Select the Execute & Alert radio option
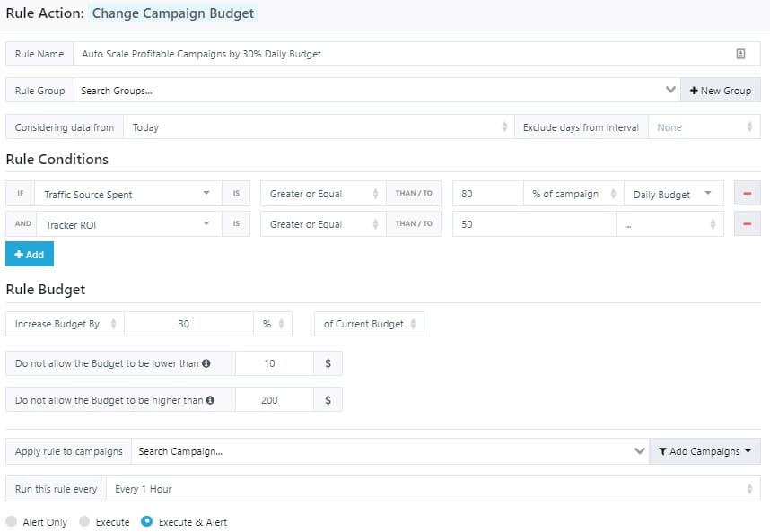770x532 pixels. click(146, 521)
